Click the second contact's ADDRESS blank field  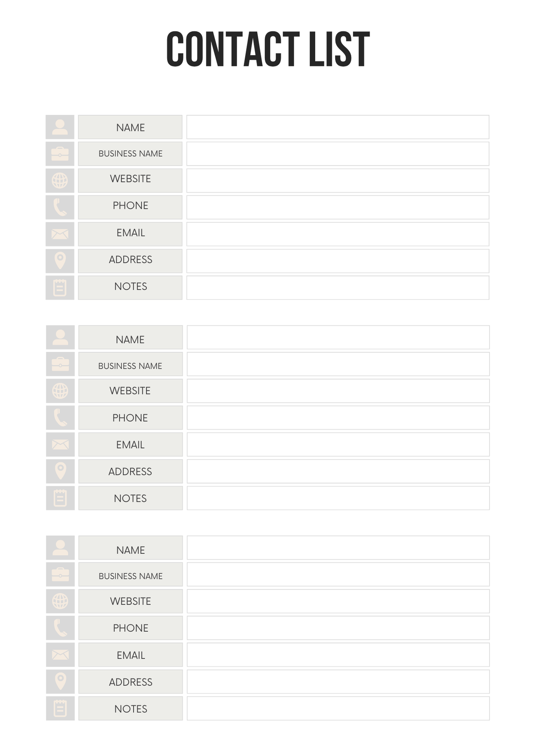coord(338,471)
